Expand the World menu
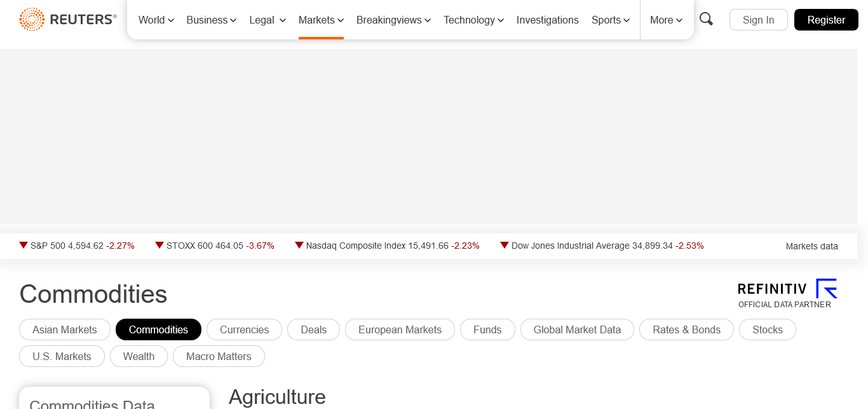Screen dimensions: 868x409 pyautogui.click(x=156, y=20)
